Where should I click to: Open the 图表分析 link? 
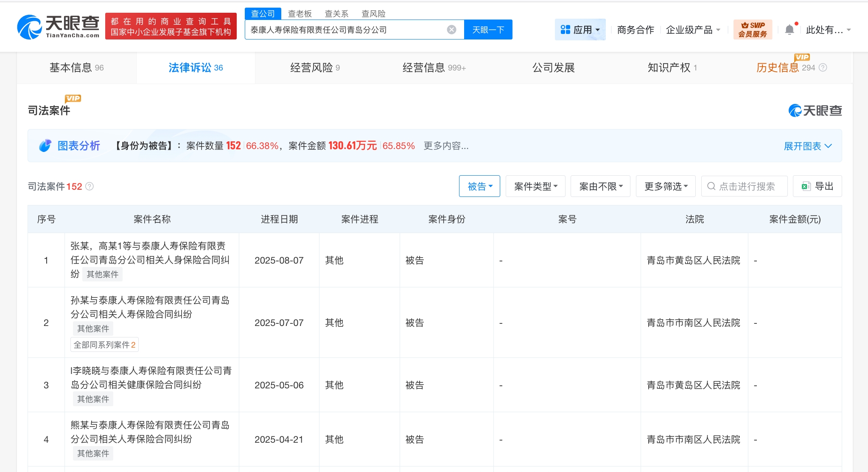(x=78, y=146)
